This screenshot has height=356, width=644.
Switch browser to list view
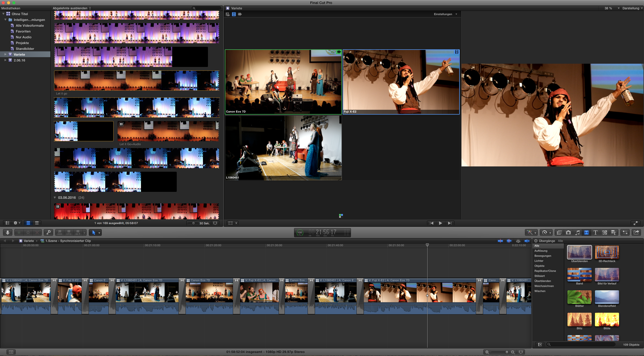pos(37,223)
